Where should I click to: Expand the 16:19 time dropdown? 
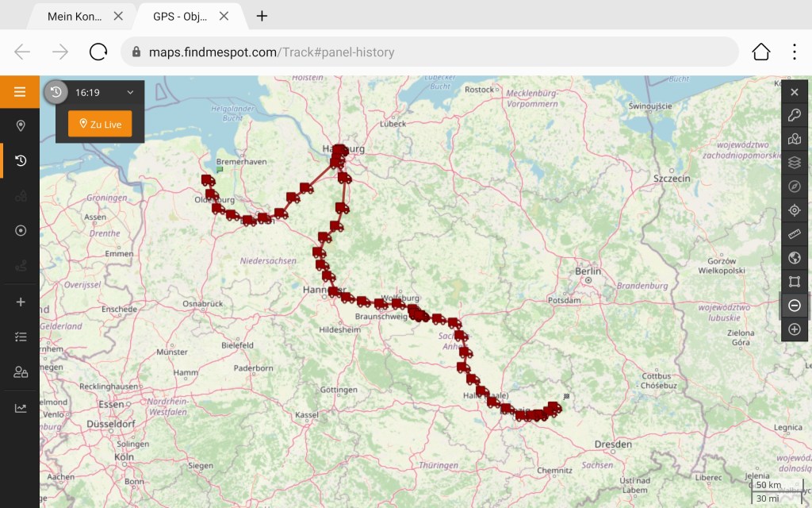[130, 93]
